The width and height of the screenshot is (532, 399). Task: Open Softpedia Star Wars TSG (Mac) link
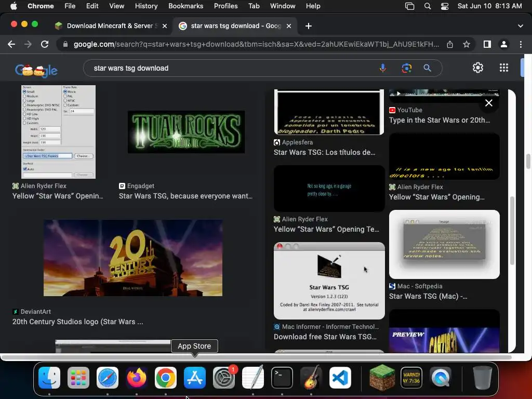pyautogui.click(x=428, y=296)
